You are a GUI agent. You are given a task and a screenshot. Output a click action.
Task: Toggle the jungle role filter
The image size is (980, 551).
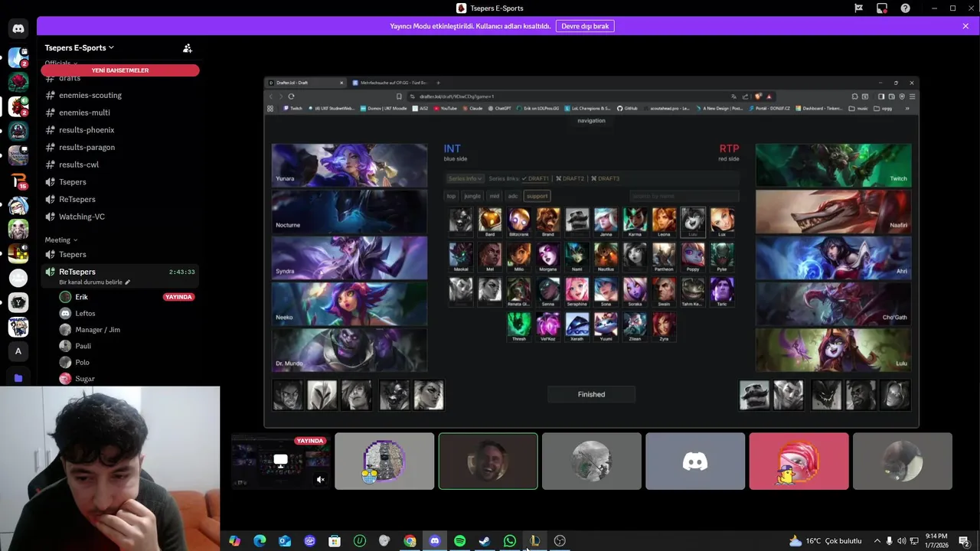pos(472,197)
